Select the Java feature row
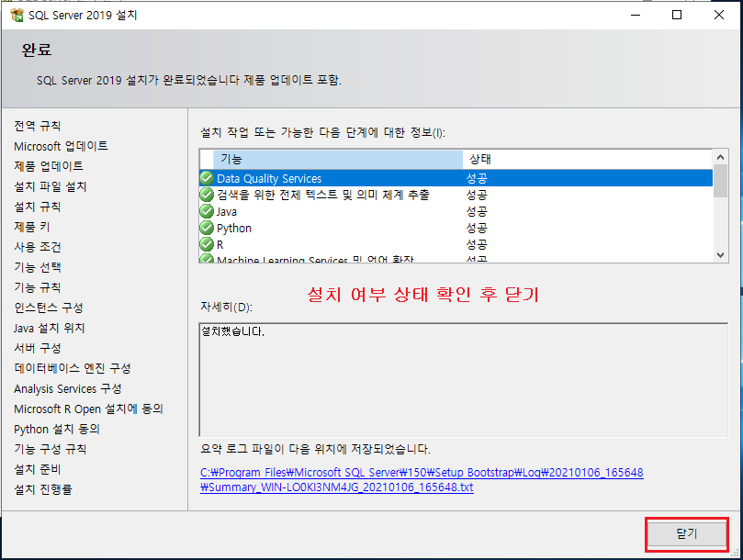743x560 pixels. pyautogui.click(x=456, y=211)
